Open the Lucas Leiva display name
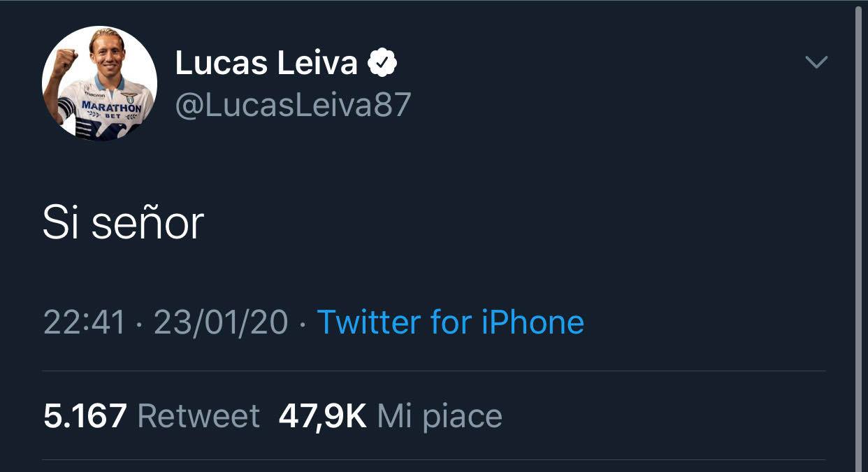 (x=266, y=63)
